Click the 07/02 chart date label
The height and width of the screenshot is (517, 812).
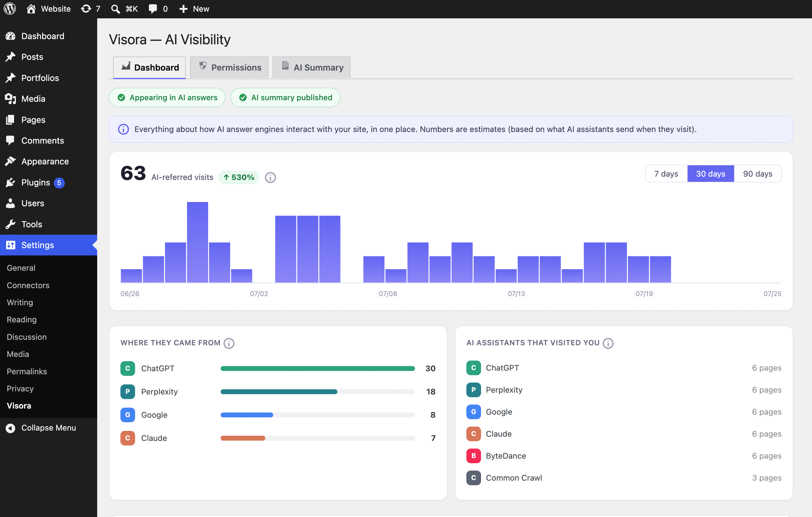(259, 294)
